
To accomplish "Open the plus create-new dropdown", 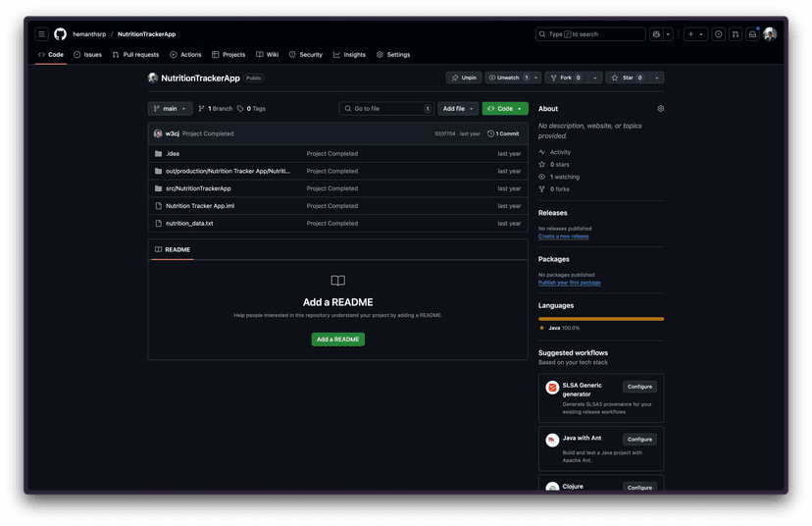I will tap(695, 34).
